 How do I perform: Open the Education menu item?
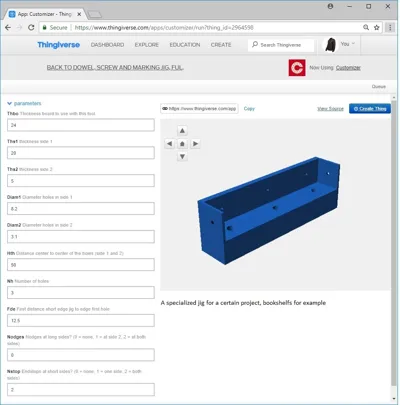(x=185, y=45)
